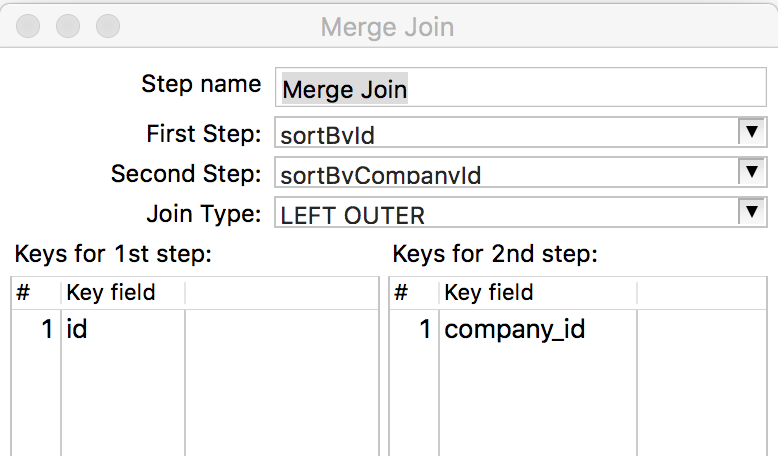
Task: Open the First Step dropdown arrow
Action: pos(752,132)
